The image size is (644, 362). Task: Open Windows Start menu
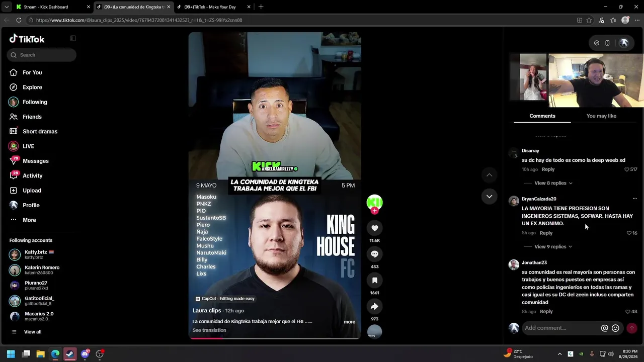point(11,354)
